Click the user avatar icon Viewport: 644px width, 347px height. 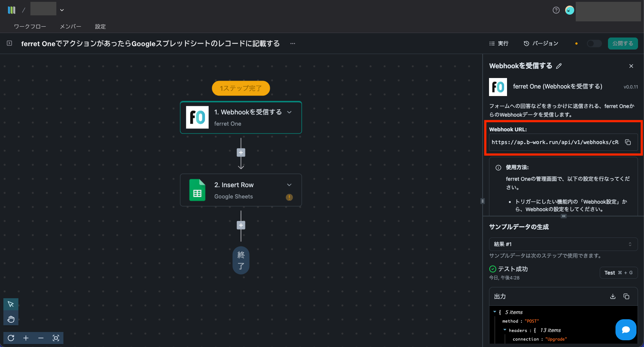pyautogui.click(x=570, y=10)
